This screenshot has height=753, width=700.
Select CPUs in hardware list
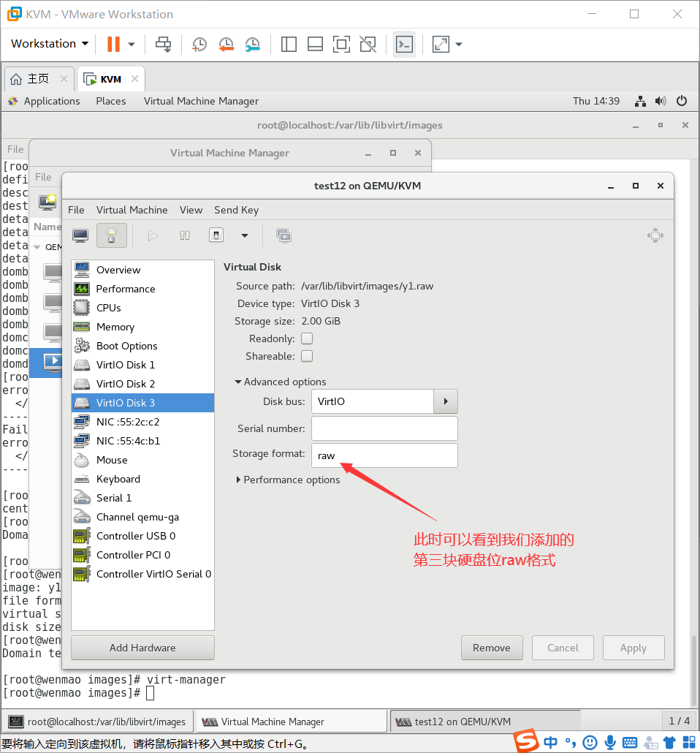(x=142, y=308)
